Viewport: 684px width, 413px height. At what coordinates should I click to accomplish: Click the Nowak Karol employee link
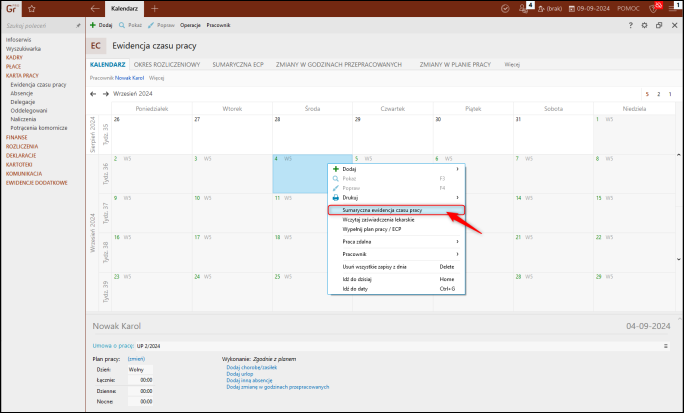click(129, 77)
